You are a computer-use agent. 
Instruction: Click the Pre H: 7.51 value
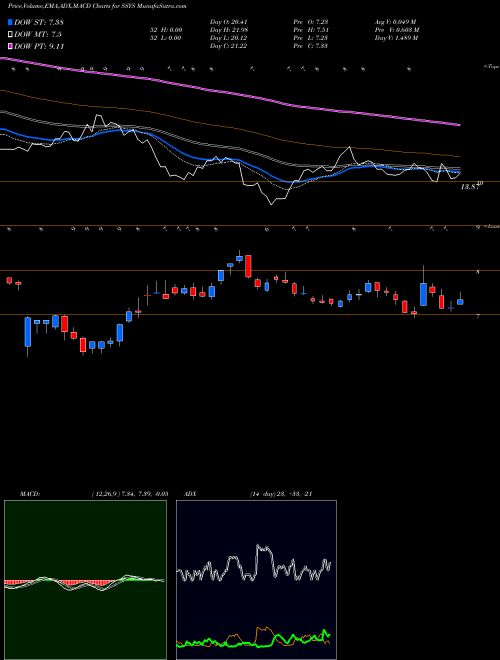(x=313, y=30)
